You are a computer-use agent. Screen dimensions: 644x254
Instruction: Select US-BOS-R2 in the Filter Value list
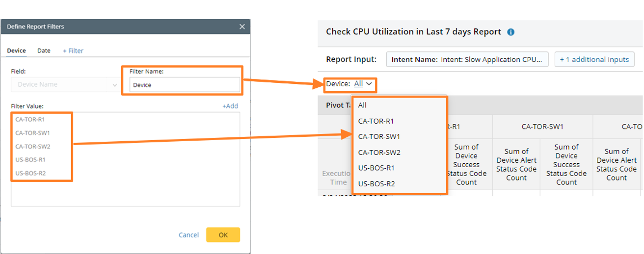click(30, 173)
